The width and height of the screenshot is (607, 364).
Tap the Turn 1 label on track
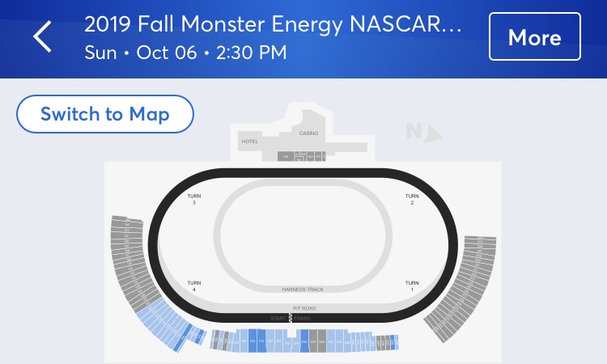(412, 286)
